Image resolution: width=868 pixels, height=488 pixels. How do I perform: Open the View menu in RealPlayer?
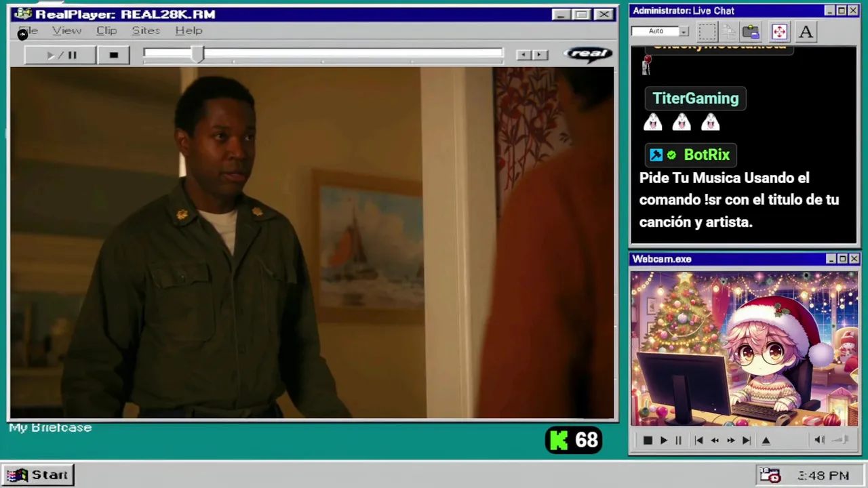(66, 30)
